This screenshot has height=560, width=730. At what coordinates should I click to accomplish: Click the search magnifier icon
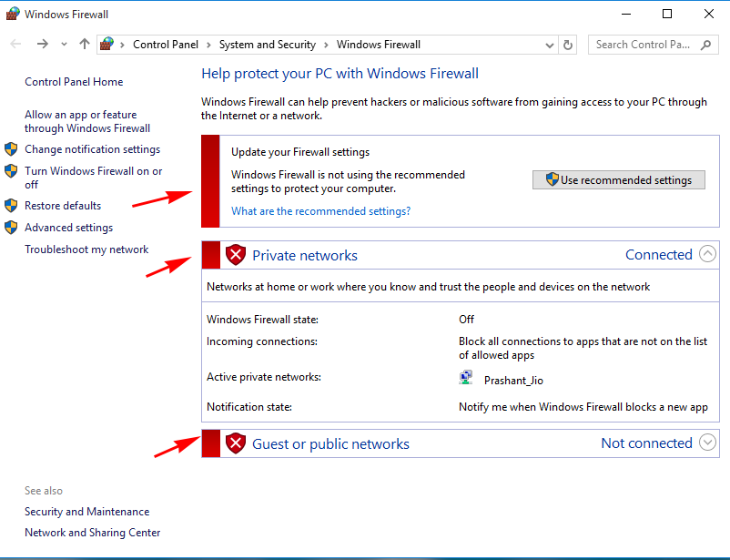[705, 45]
